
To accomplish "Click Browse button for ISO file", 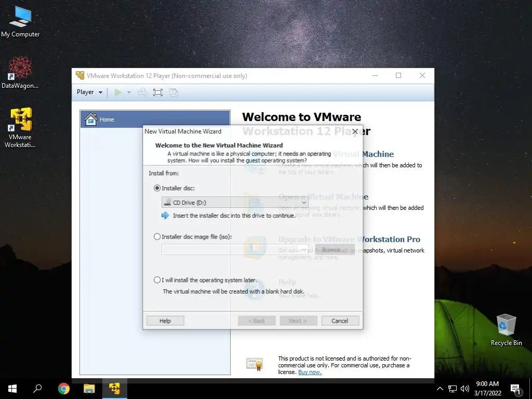I will pos(335,250).
